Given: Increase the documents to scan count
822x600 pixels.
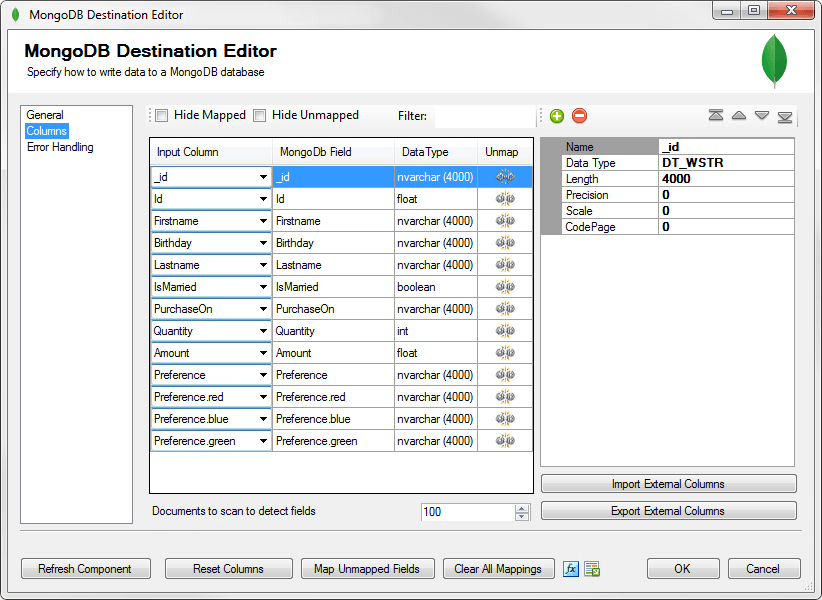Looking at the screenshot, I should point(522,508).
